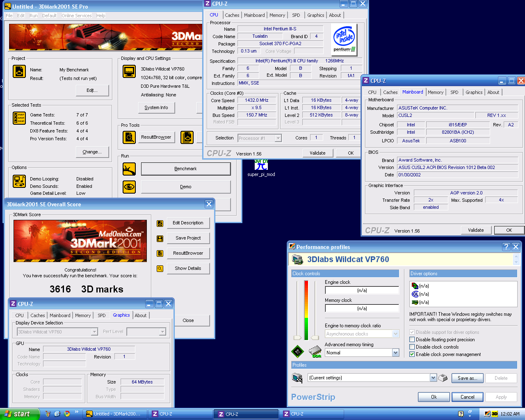Click the graphics card icon next to 3Dlabs Wildcat VP760 title

[297, 260]
